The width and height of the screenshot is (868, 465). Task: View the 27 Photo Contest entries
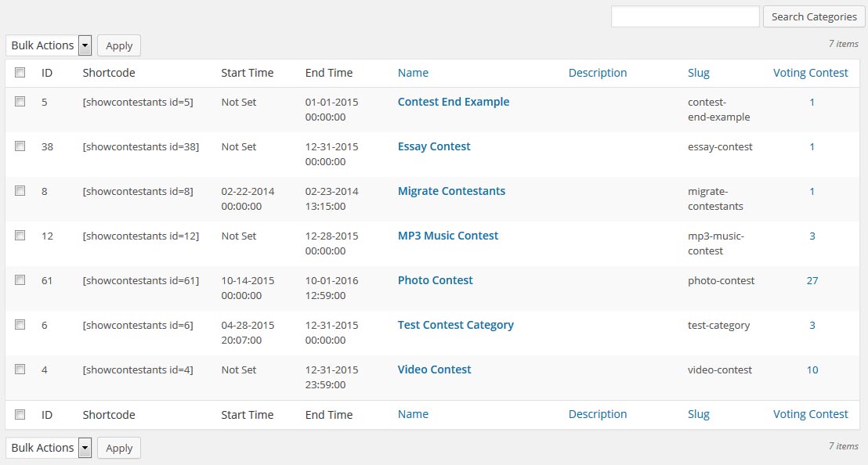click(x=812, y=280)
